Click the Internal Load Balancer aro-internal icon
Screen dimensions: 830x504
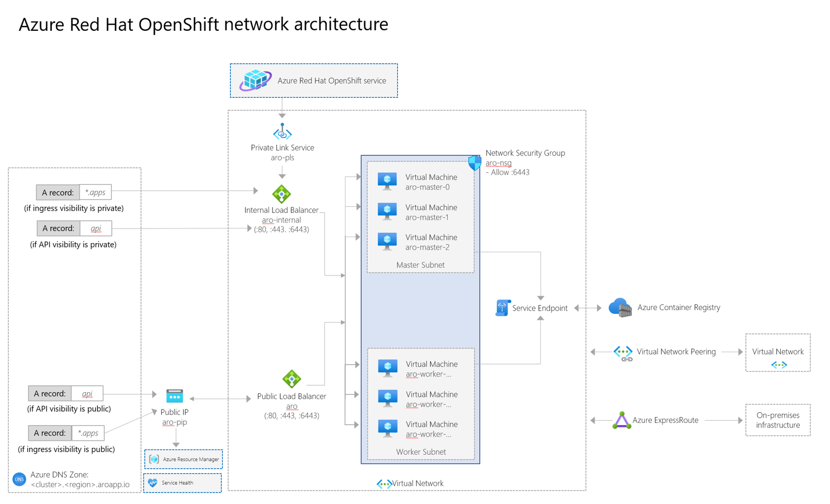click(282, 194)
